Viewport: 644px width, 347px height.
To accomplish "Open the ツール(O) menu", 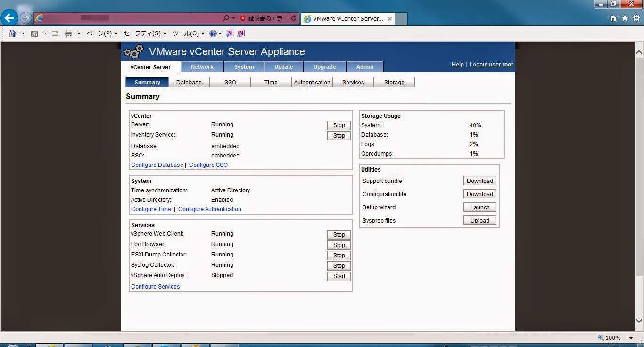I will coord(189,33).
